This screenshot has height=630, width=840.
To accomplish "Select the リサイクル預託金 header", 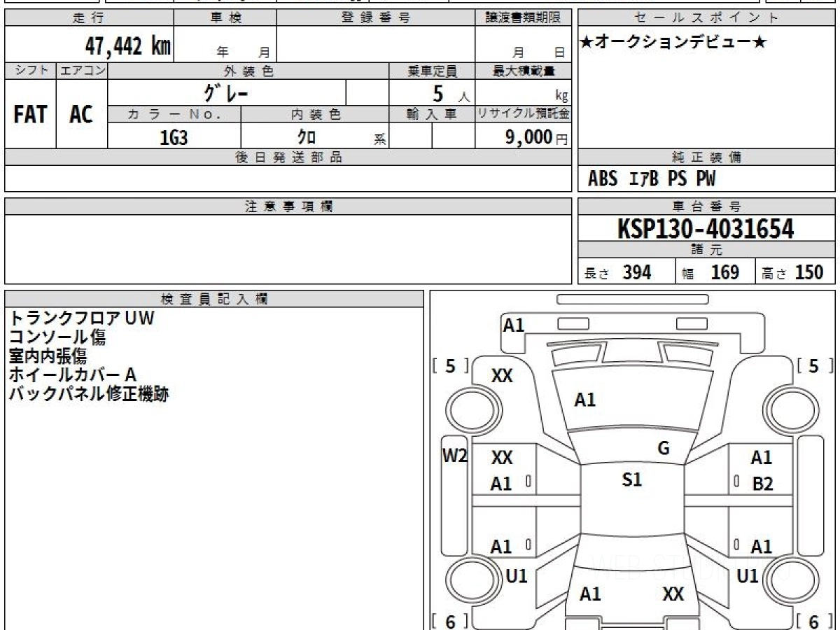I will pyautogui.click(x=524, y=114).
